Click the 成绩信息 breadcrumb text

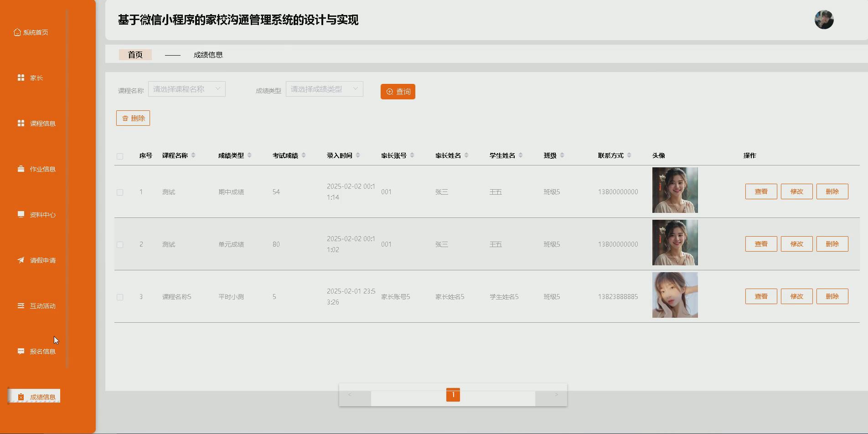pyautogui.click(x=208, y=55)
